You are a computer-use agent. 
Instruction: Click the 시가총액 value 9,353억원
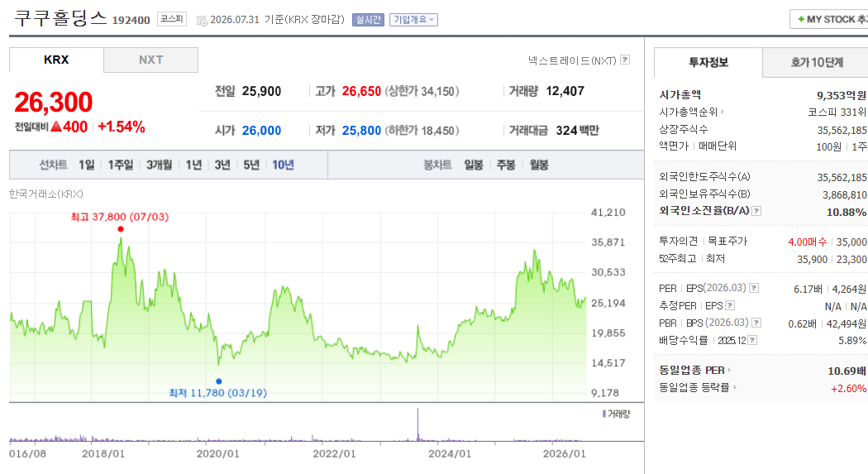click(842, 95)
